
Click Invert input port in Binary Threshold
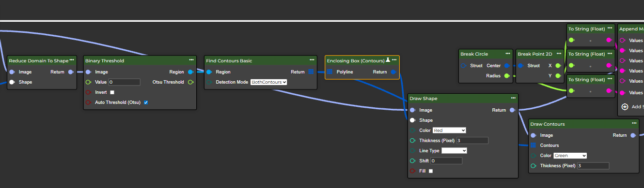click(88, 92)
